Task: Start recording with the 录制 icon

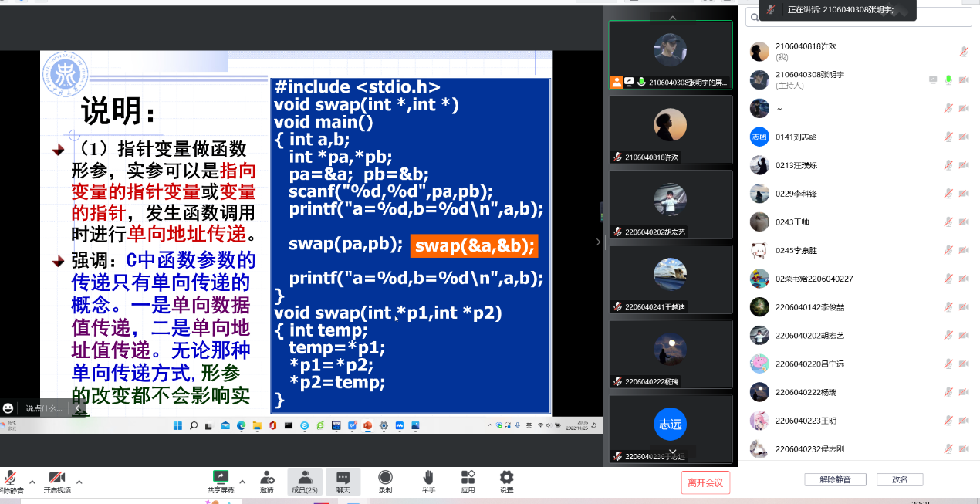Action: (385, 482)
